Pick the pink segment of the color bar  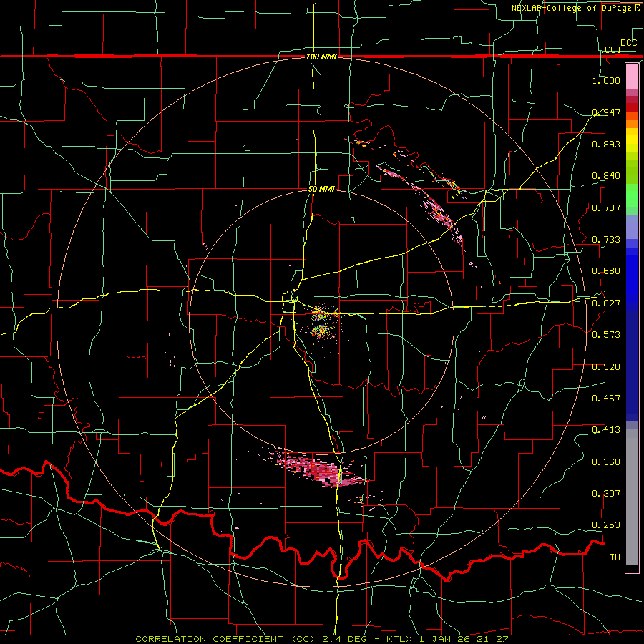point(632,77)
